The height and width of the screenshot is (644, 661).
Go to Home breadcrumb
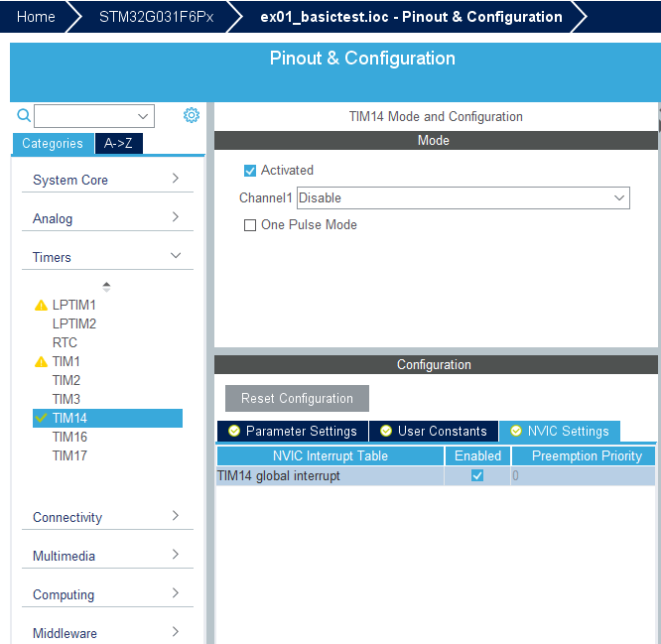click(x=36, y=17)
